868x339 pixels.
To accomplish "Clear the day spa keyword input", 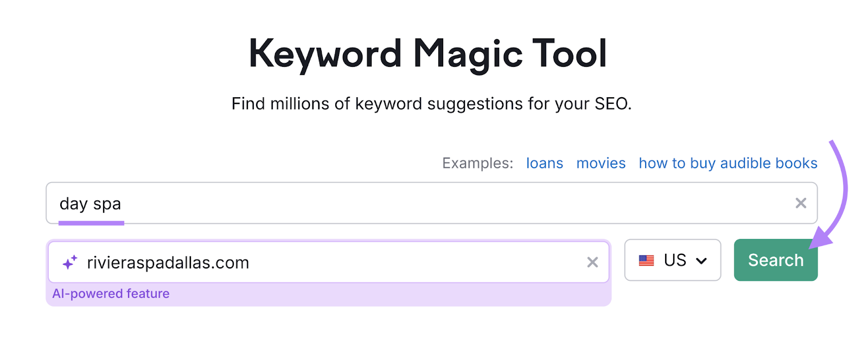I will click(x=801, y=203).
